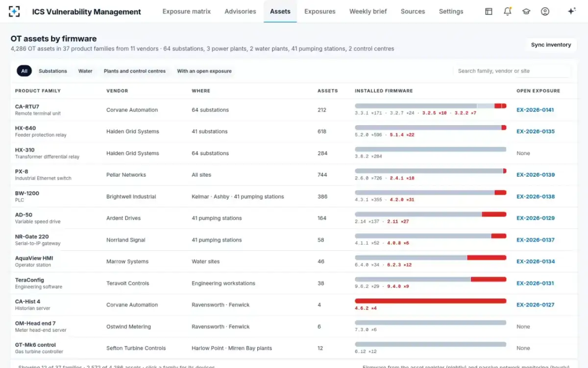Open the AD-50 product family
The image size is (588, 368).
tap(24, 214)
